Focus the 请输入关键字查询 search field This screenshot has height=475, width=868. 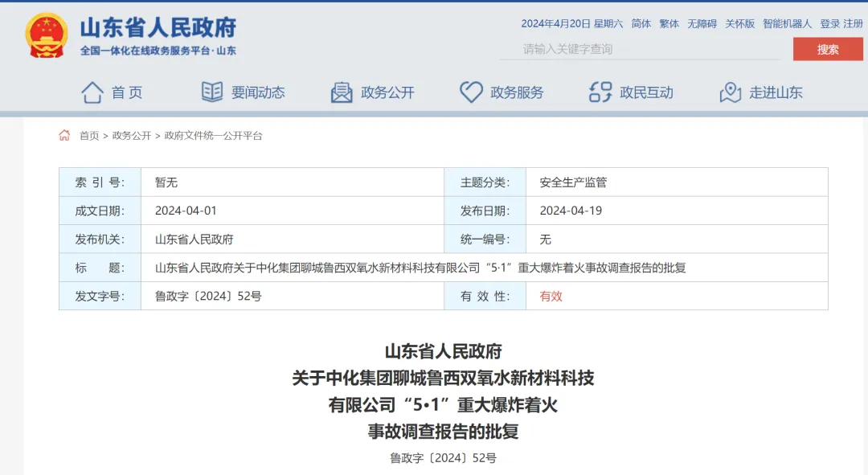(x=640, y=49)
